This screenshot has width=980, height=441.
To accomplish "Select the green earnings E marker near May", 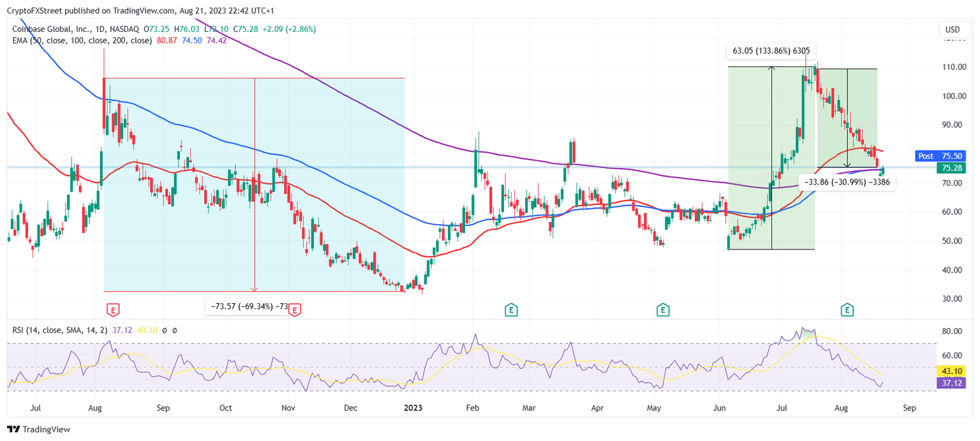I will pos(664,310).
